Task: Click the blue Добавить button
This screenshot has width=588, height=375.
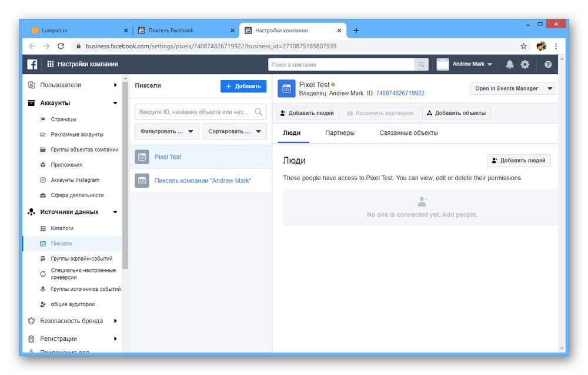Action: (243, 87)
